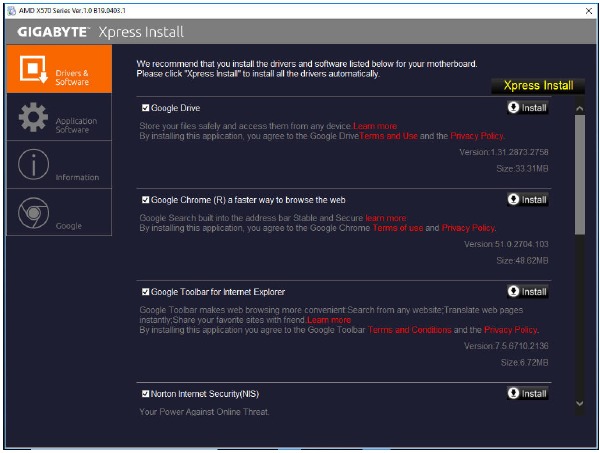The height and width of the screenshot is (453, 600).
Task: Uncheck the Google Drive checkbox
Action: [146, 107]
